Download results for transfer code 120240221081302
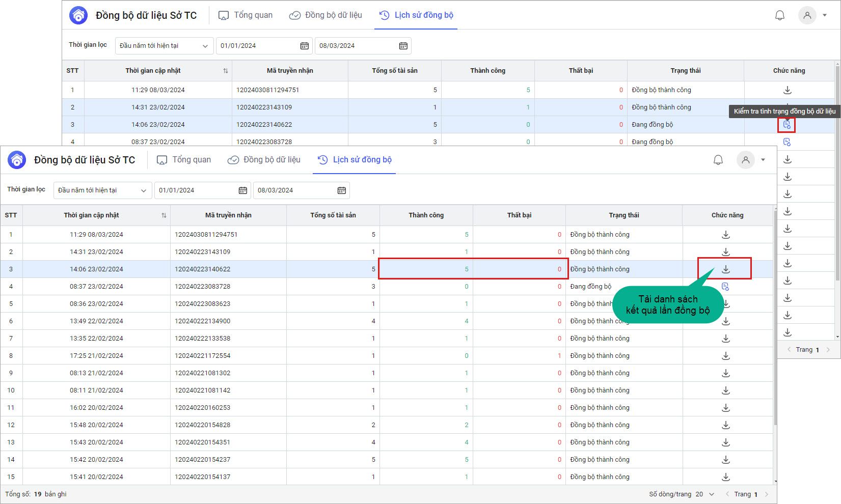The height and width of the screenshot is (504, 841). tap(726, 373)
